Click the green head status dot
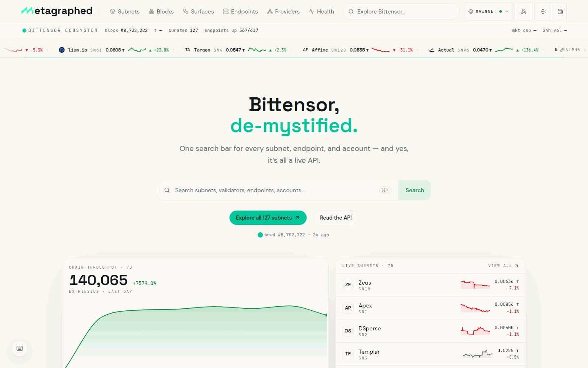 [x=260, y=235]
